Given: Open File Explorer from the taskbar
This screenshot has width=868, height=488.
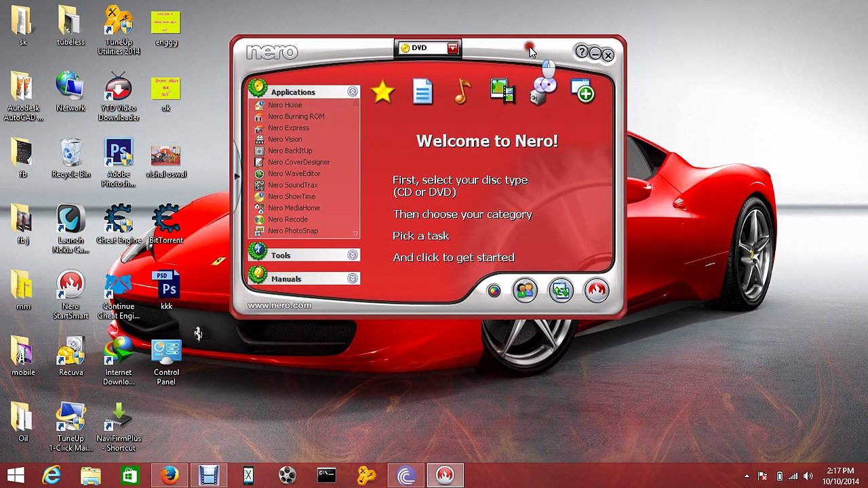Looking at the screenshot, I should click(91, 475).
